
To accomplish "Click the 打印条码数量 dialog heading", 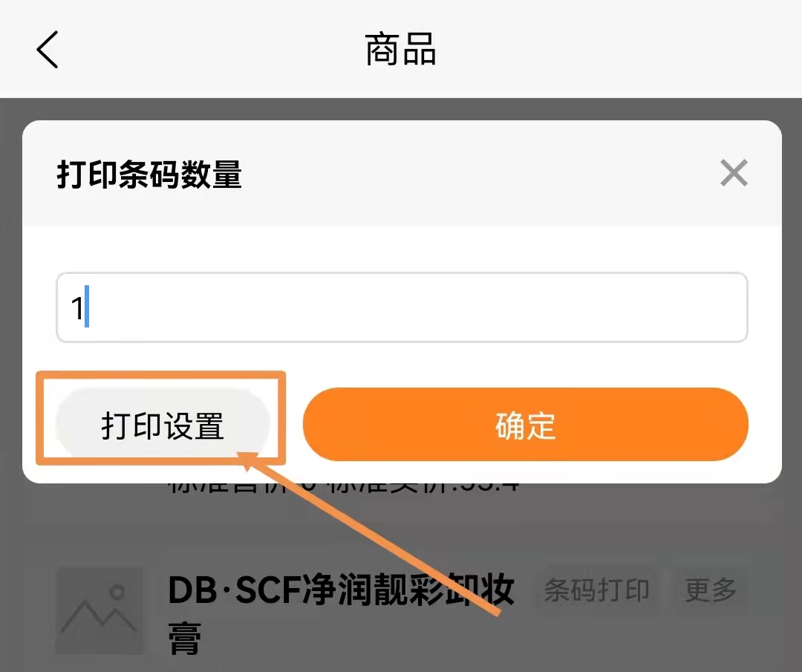I will [x=149, y=174].
